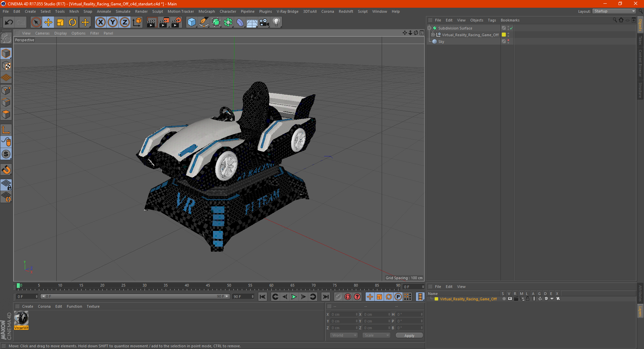The width and height of the screenshot is (644, 349).
Task: Add a Cube primitive object
Action: coord(192,22)
